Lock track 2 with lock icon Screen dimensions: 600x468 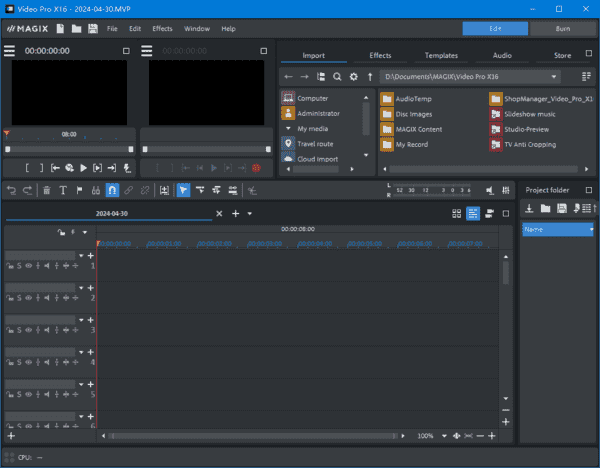pyautogui.click(x=10, y=298)
